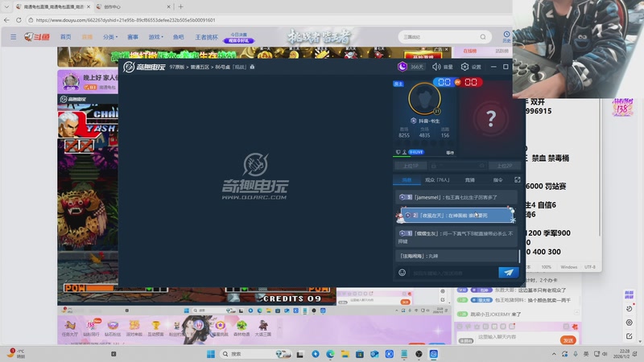Click Douyu chat input 这里输入聊天内容
This screenshot has width=644, height=362.
click(517, 337)
